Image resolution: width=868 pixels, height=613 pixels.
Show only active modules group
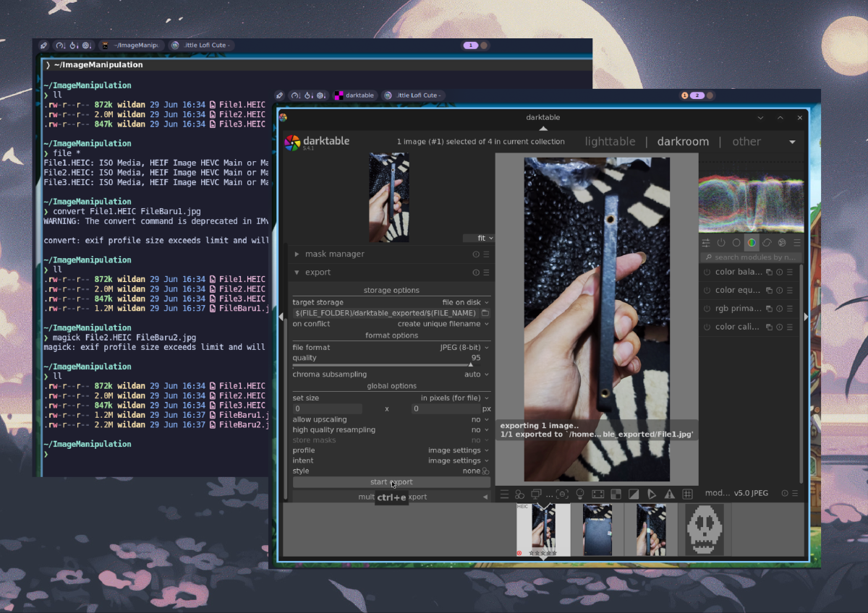[x=721, y=243]
